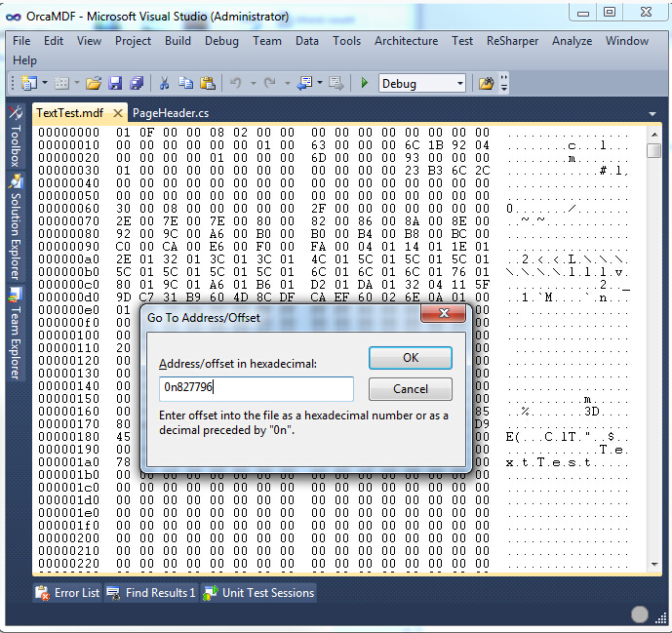Image resolution: width=672 pixels, height=633 pixels.
Task: Click the hex editor scroll down arrow
Action: (654, 564)
